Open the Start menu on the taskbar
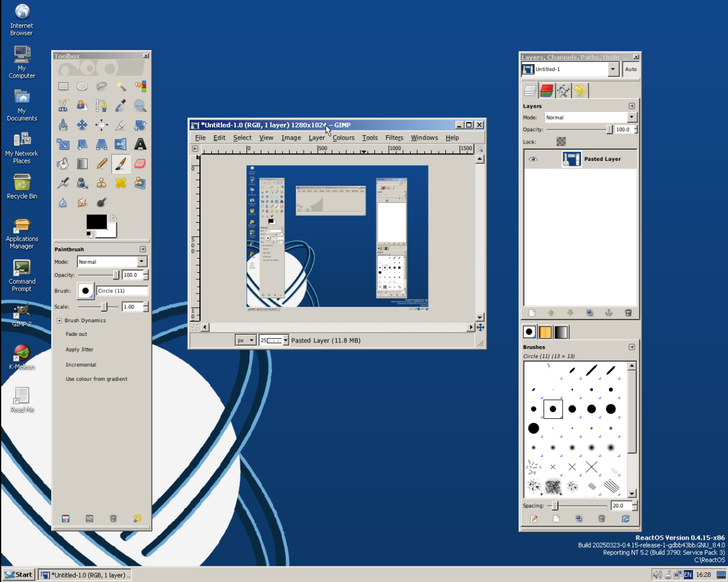The image size is (728, 582). point(18,575)
